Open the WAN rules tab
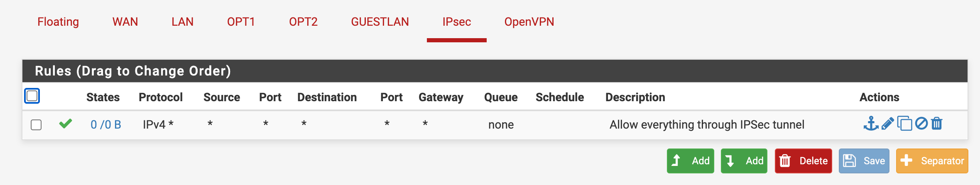980x185 pixels. (125, 22)
